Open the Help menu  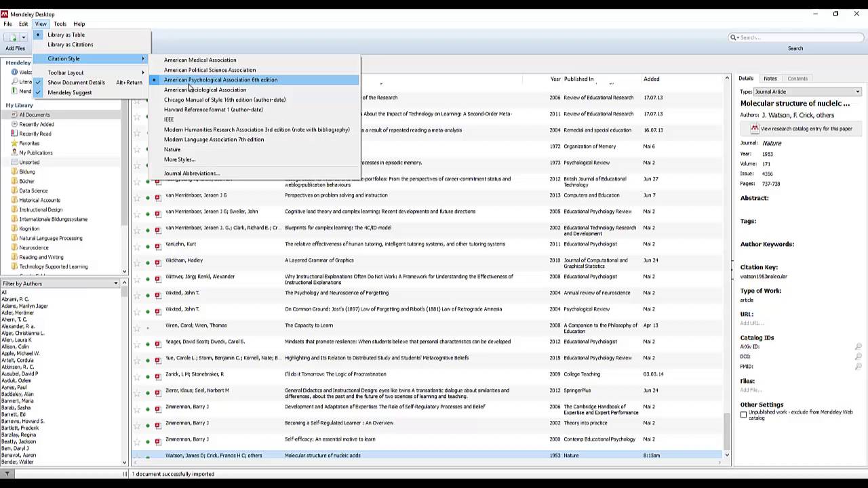79,24
